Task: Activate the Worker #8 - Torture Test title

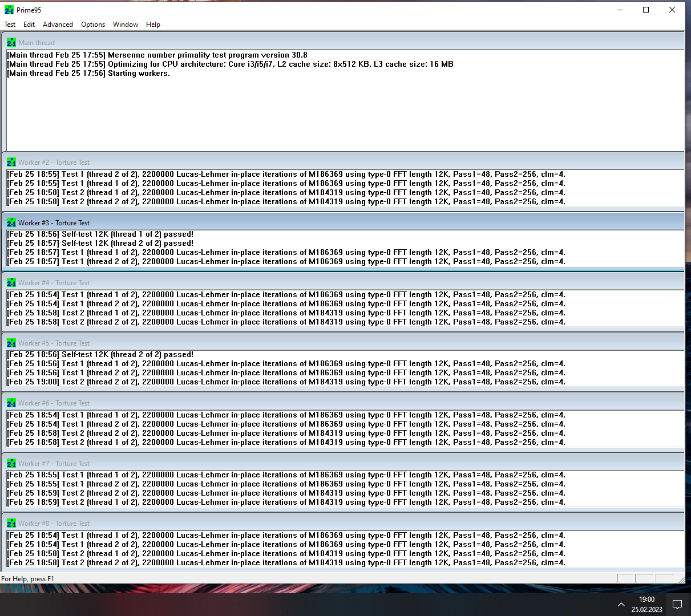Action: [54, 524]
